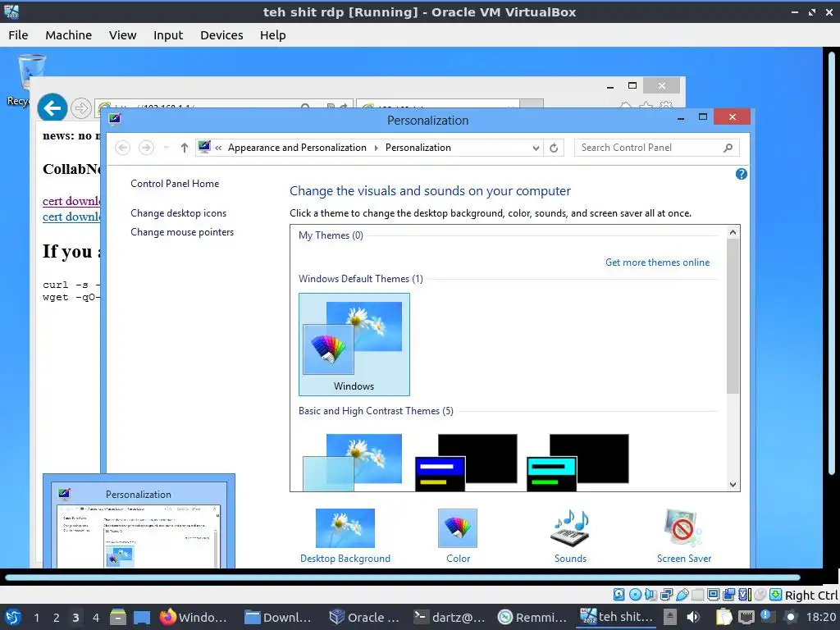Click the first cert download link in the browser
Screen dimensions: 840x630
click(71, 201)
